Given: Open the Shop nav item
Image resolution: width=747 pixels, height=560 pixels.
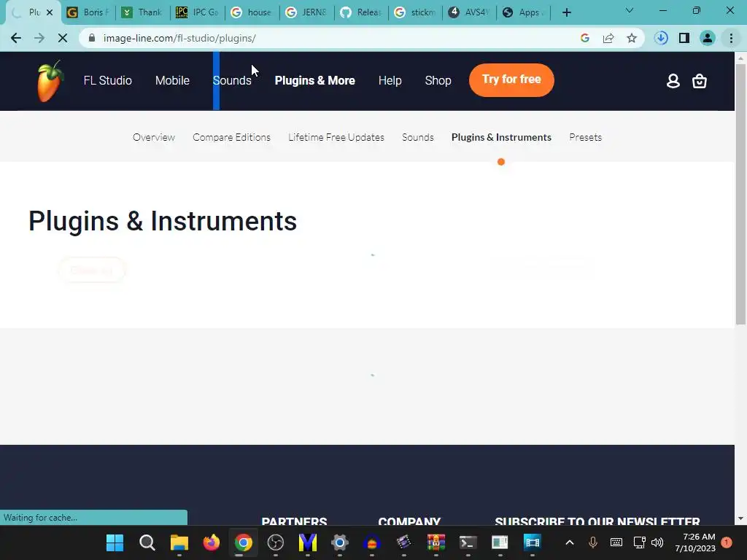Looking at the screenshot, I should [438, 80].
